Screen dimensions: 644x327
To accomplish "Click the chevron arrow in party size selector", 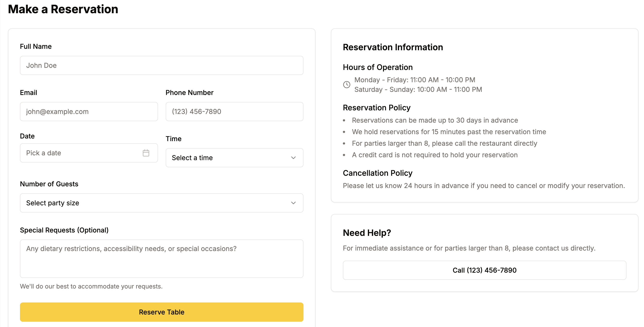I will (293, 203).
